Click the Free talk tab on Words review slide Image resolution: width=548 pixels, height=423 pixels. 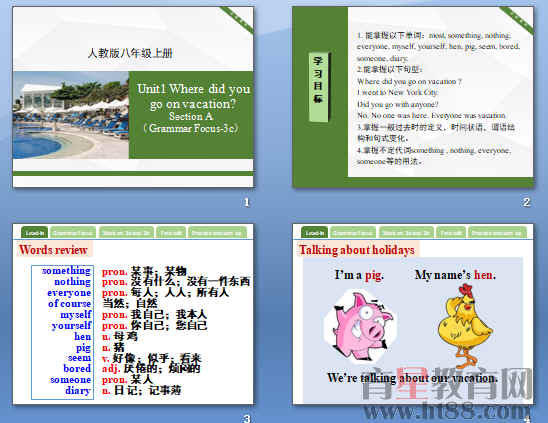tap(171, 232)
